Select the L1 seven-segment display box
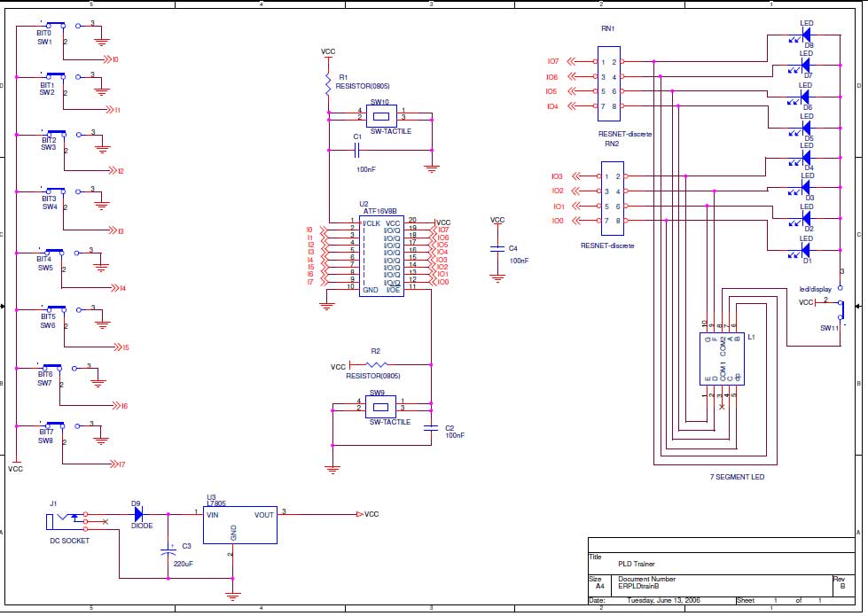The height and width of the screenshot is (616, 868). click(x=722, y=359)
